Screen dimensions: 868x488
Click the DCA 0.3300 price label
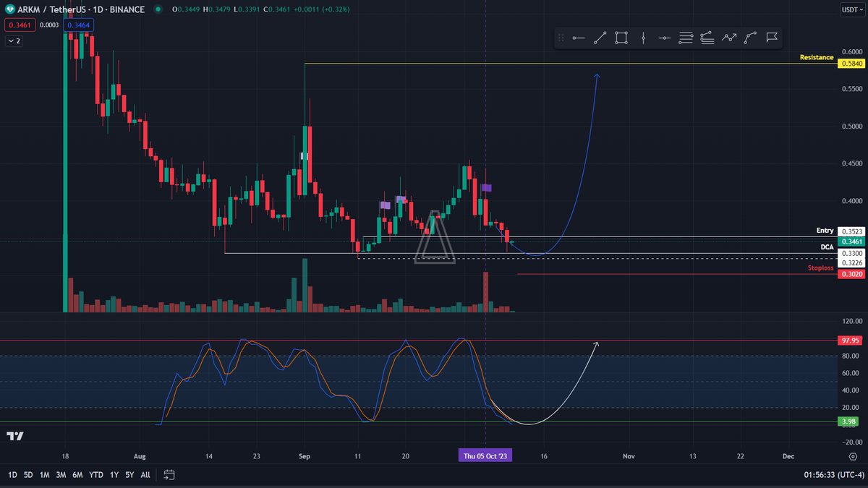850,254
